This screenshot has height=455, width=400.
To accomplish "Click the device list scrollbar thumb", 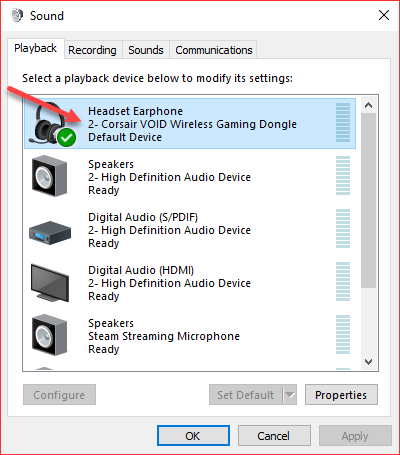I will pos(368,200).
